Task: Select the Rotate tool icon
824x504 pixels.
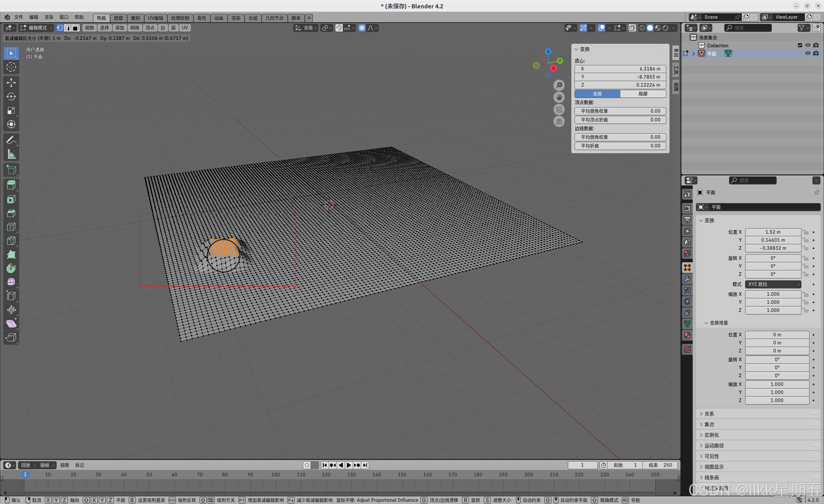Action: 11,97
